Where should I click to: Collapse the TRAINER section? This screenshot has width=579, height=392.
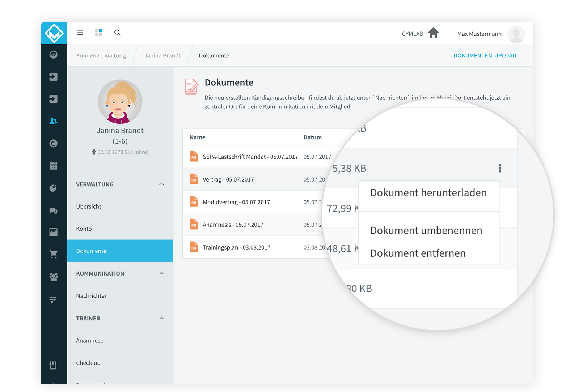click(x=161, y=318)
